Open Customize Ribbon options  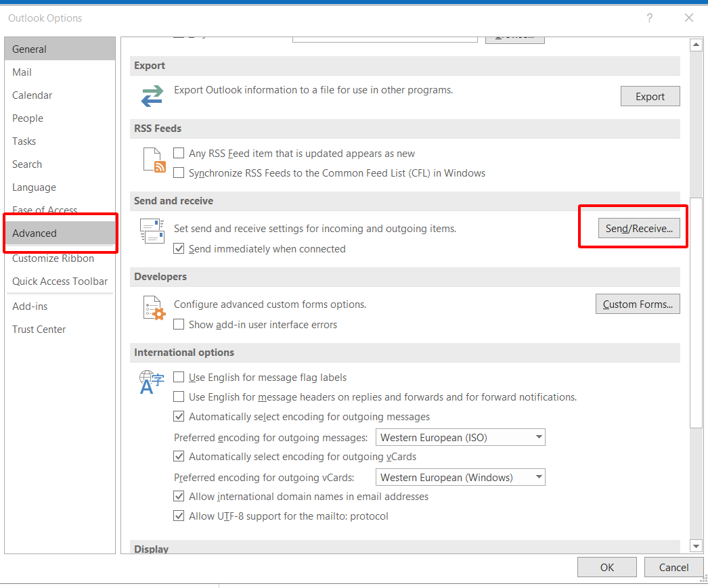coord(60,258)
